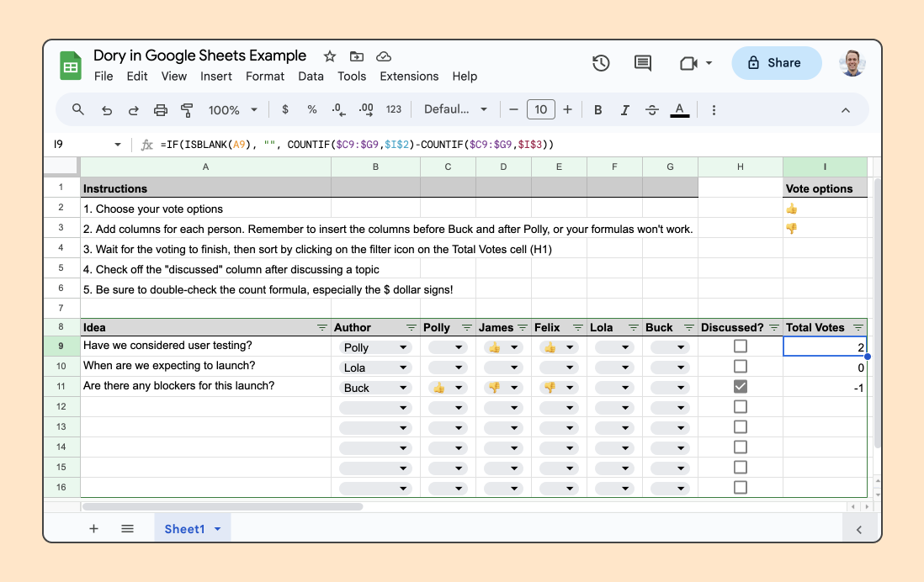Open version history clock icon

[601, 63]
